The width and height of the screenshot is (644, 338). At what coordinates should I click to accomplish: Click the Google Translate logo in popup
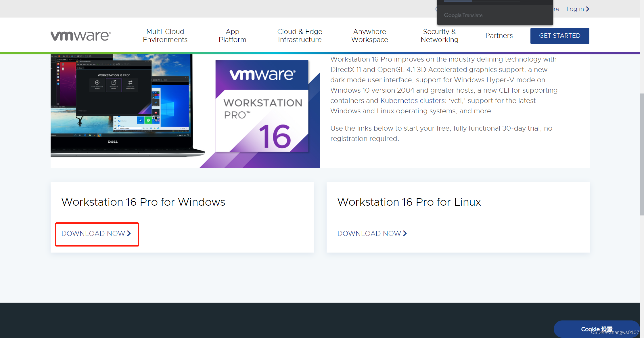[x=463, y=15]
